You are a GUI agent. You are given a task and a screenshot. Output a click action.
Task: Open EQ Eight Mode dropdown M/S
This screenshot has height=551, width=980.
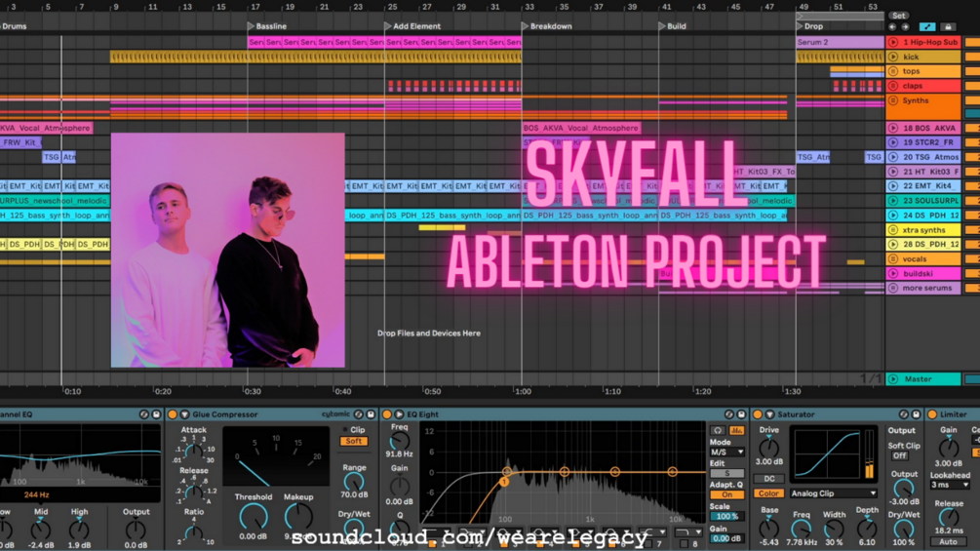[726, 452]
